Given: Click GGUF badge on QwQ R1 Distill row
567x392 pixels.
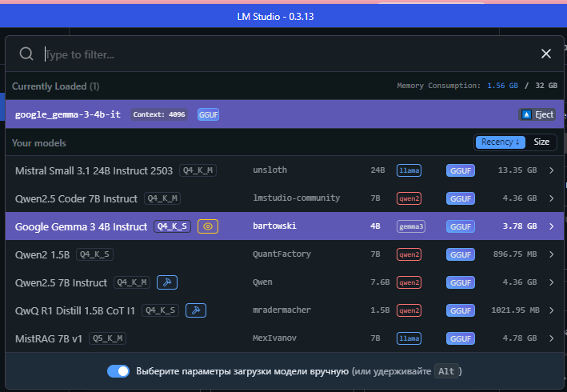Looking at the screenshot, I should (x=461, y=310).
